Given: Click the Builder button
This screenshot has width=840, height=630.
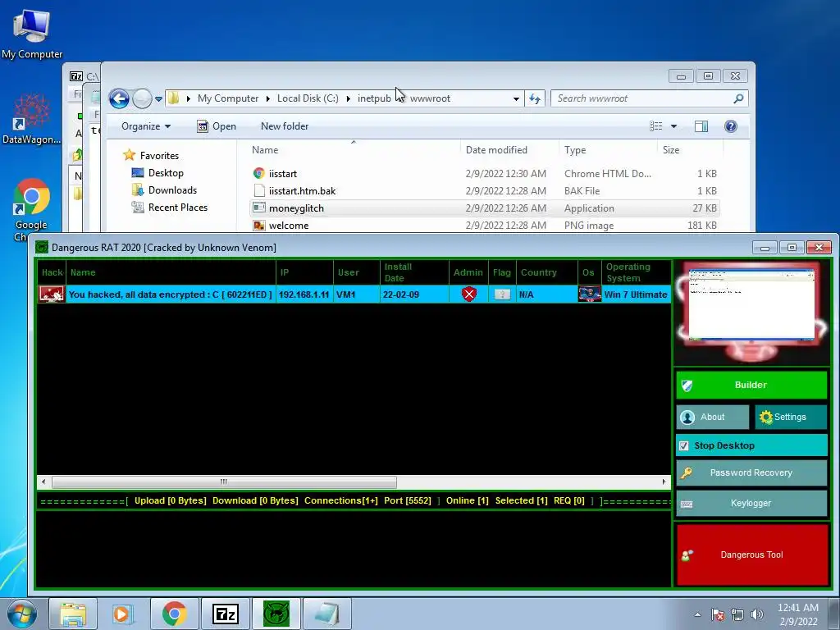Looking at the screenshot, I should tap(751, 385).
